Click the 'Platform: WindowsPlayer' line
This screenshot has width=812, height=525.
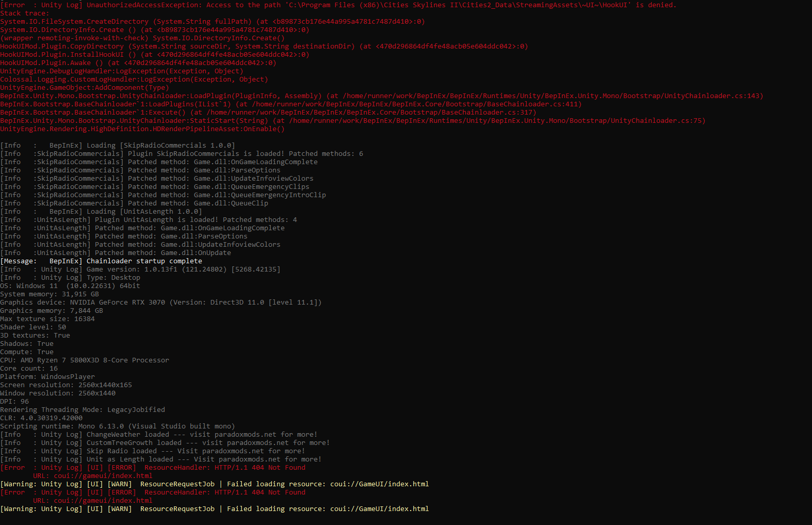pos(47,377)
